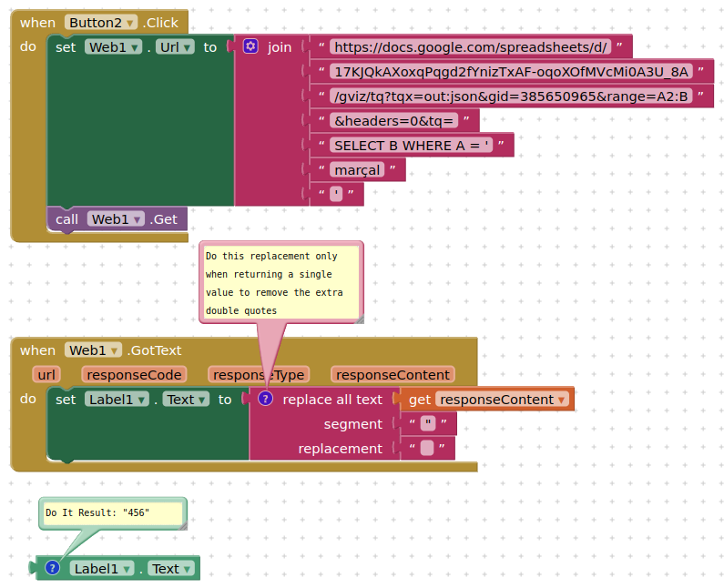
Task: Click the SELECT B WHERE A text field
Action: 413,146
